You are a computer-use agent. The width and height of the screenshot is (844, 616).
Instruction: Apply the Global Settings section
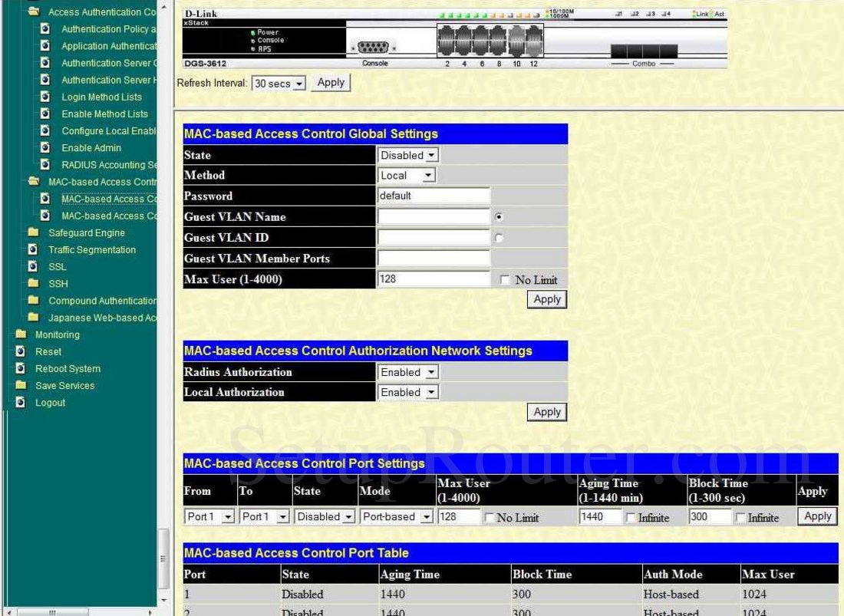[x=547, y=300]
